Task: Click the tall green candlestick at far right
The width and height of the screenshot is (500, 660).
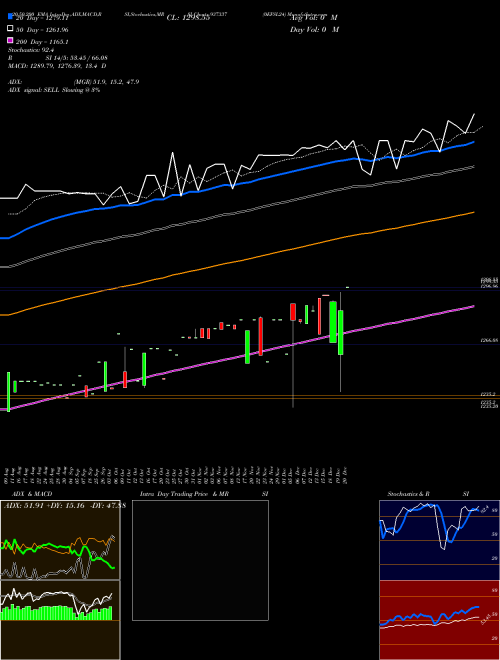Action: click(x=340, y=333)
